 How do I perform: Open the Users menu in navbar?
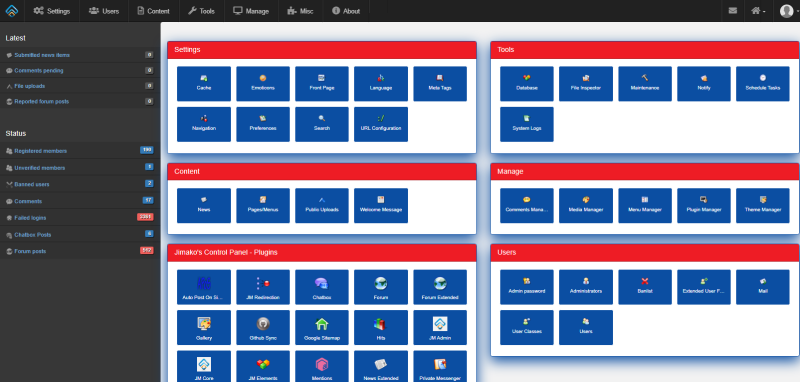104,11
